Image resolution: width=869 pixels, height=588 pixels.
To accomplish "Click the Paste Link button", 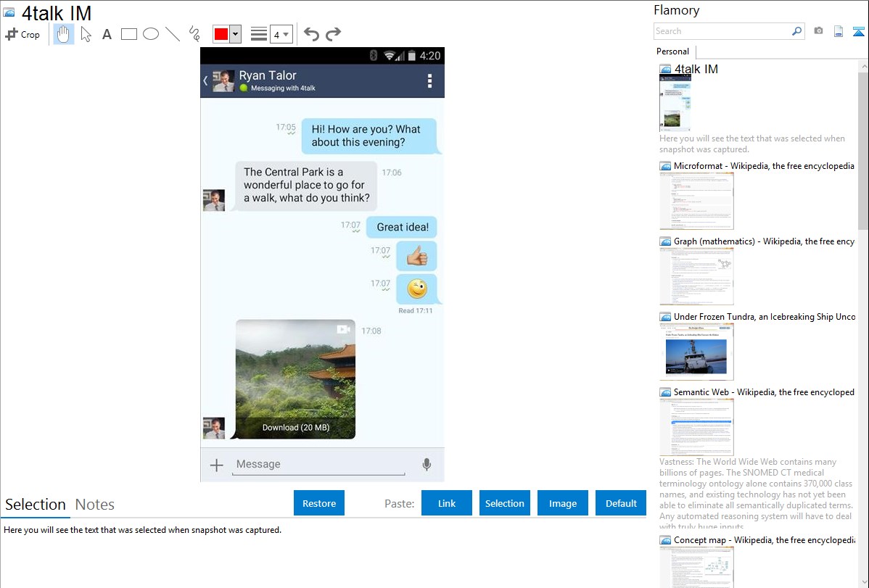I will pos(447,503).
